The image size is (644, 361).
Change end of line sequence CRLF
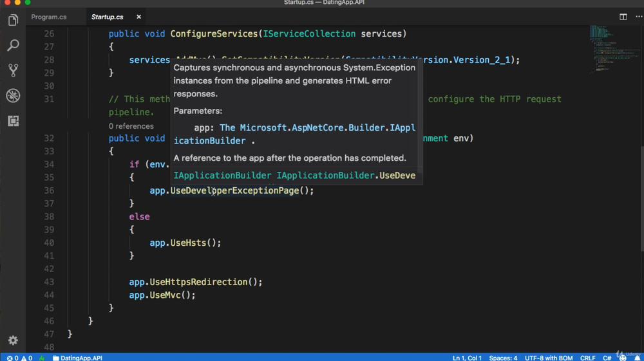coord(588,358)
